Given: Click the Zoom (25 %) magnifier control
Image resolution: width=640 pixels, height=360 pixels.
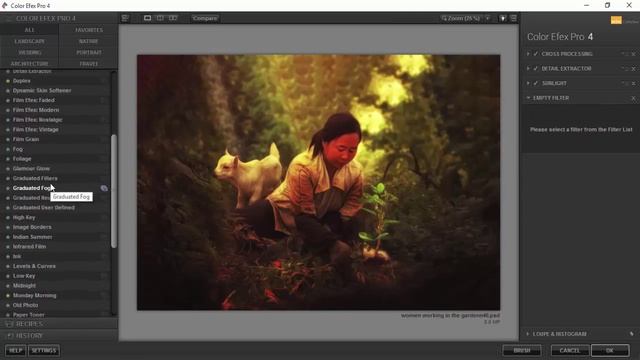Looking at the screenshot, I should (461, 18).
